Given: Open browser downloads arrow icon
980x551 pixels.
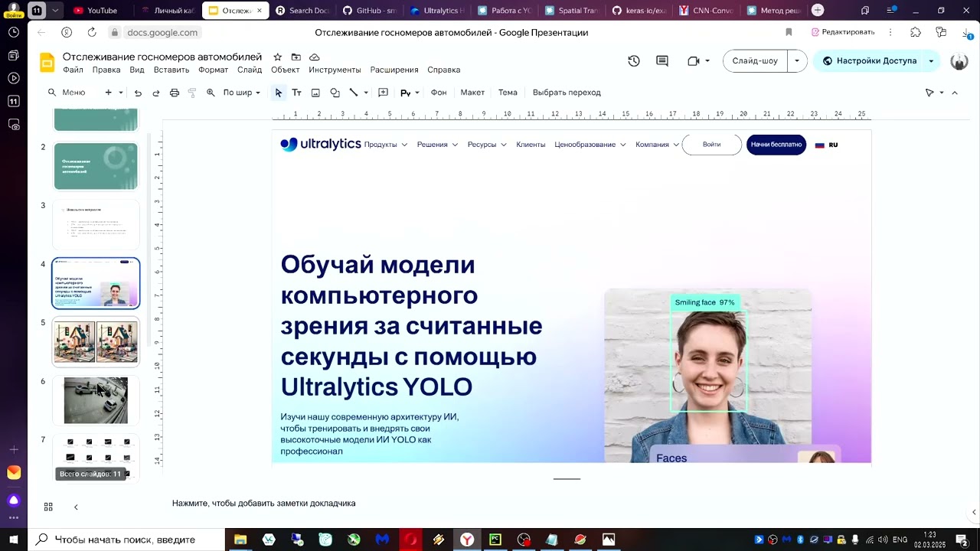Looking at the screenshot, I should pyautogui.click(x=966, y=32).
